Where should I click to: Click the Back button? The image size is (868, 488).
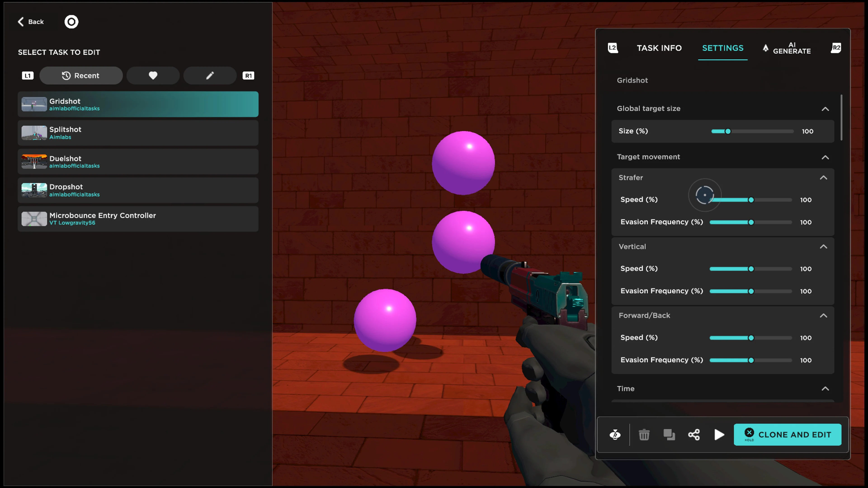(31, 21)
